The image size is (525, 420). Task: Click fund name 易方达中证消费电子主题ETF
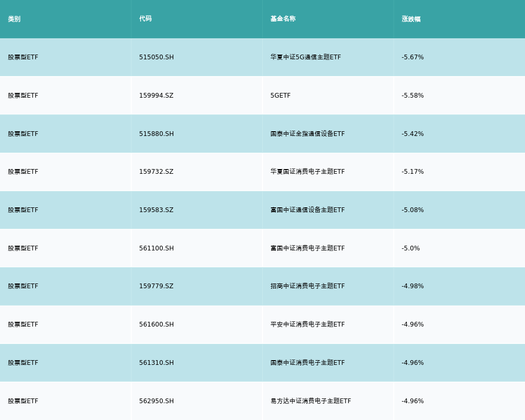[311, 401]
